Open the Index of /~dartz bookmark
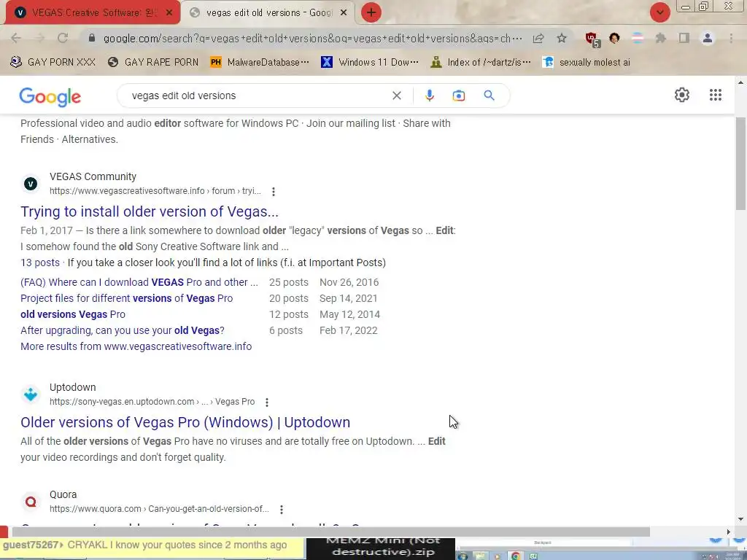The image size is (747, 560). pos(480,63)
